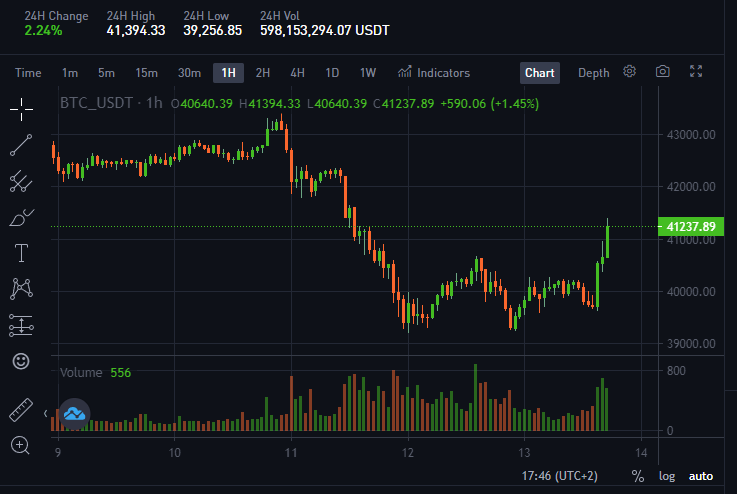Select the 2H interval

[x=263, y=73]
